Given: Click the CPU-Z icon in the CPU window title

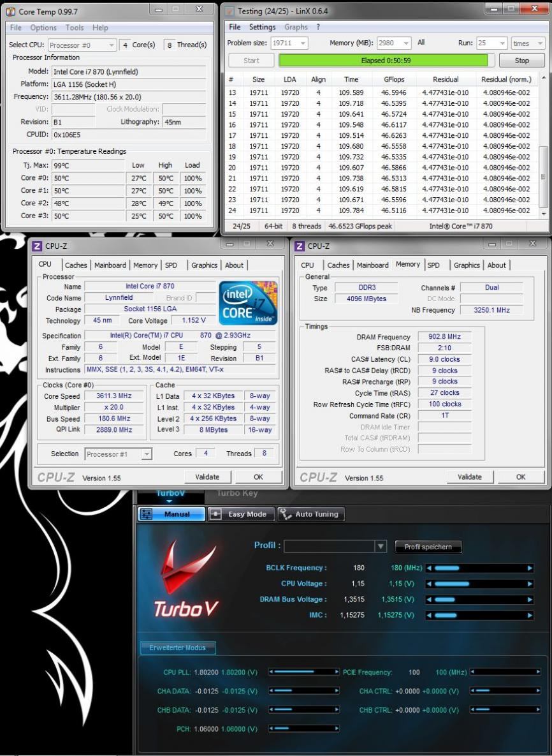Looking at the screenshot, I should (37, 246).
